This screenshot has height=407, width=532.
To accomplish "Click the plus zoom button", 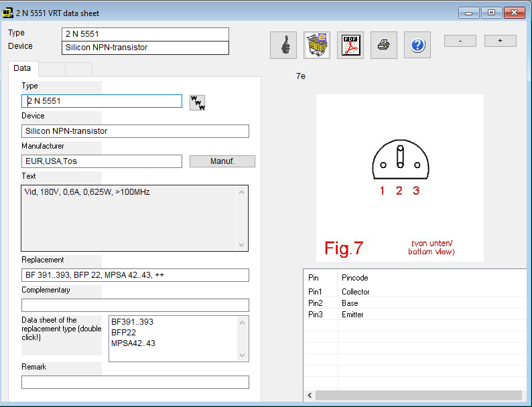I will pos(500,41).
